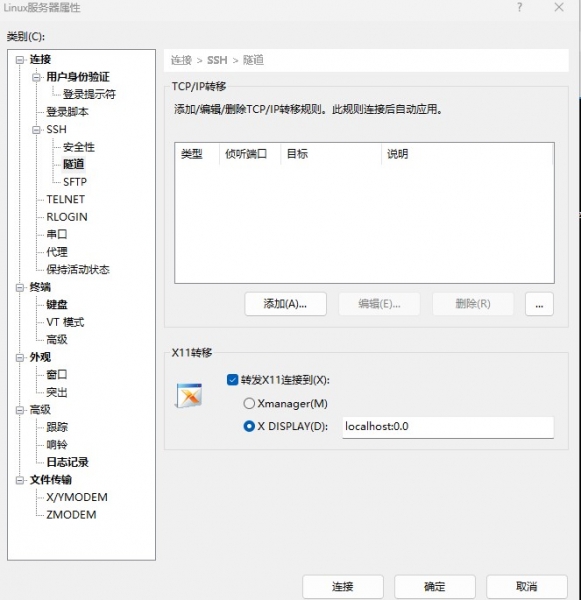
Task: Click the X DISPLAY localhost:0.0 input field
Action: click(x=448, y=427)
